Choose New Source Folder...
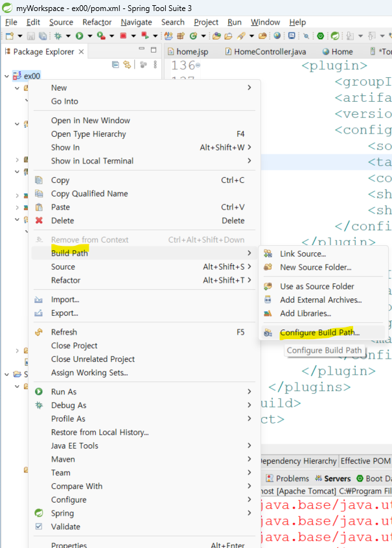392x548 pixels. click(316, 267)
